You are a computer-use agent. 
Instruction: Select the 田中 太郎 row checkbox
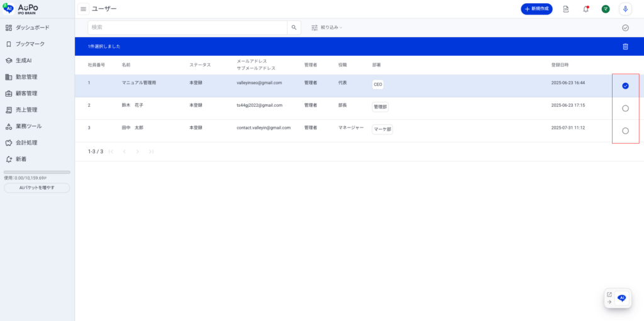625,131
